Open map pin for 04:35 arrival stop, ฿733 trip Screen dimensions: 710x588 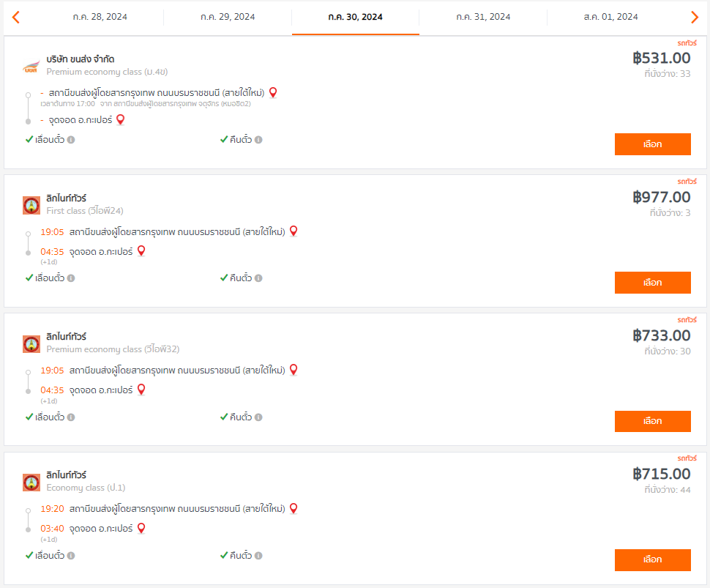point(141,390)
